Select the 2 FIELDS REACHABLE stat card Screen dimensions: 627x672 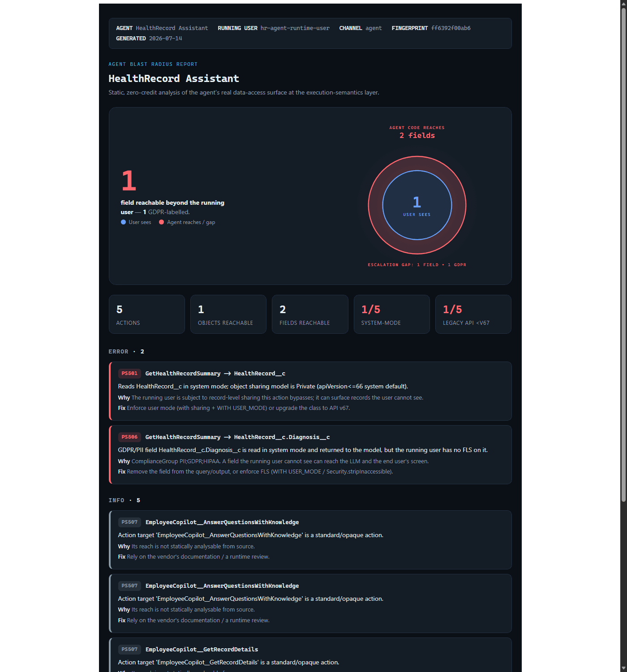click(x=310, y=314)
